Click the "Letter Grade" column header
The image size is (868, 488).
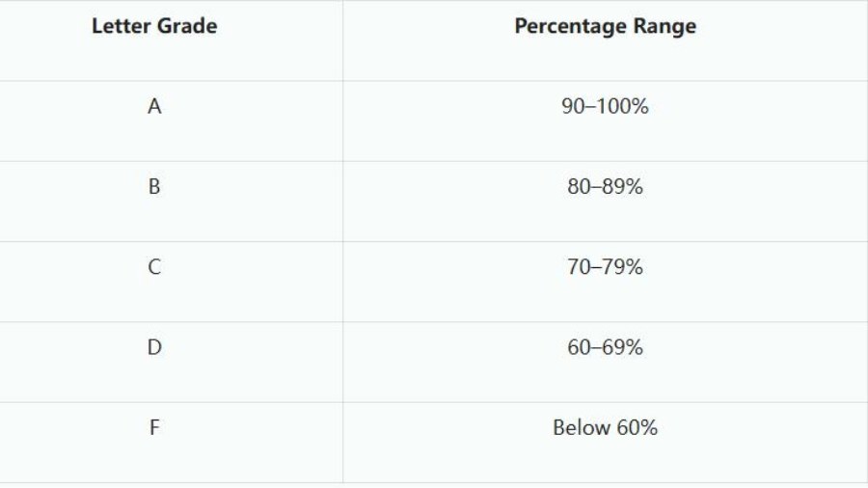154,26
